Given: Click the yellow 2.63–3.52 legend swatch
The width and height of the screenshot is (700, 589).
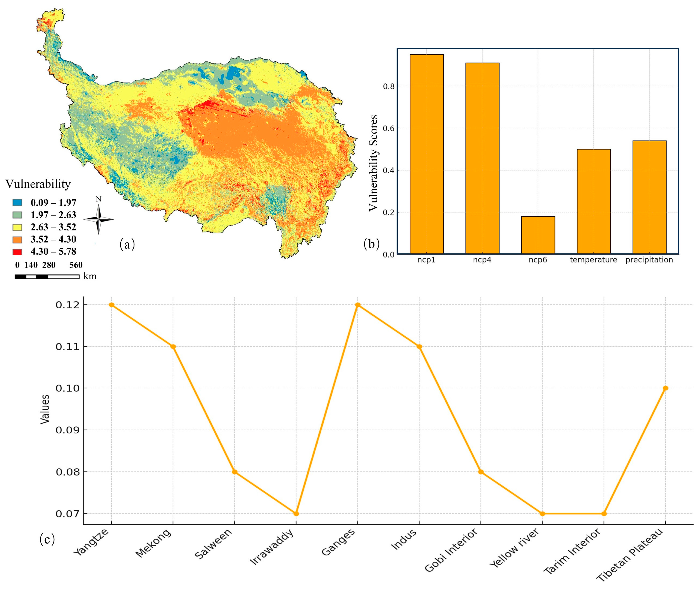Looking at the screenshot, I should 17,227.
